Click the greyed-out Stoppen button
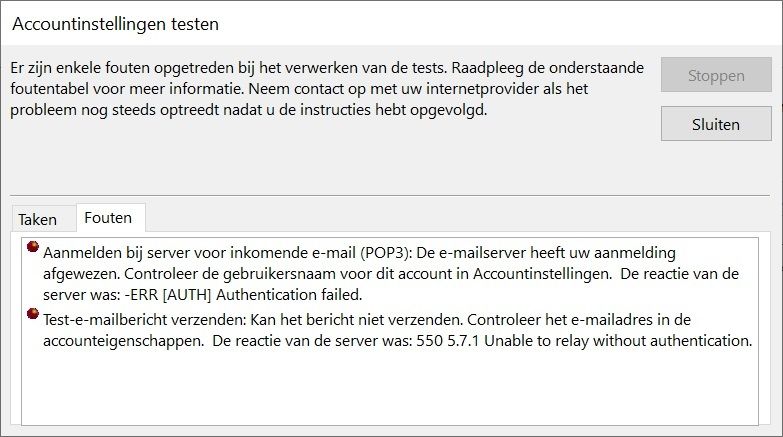Viewport: 783px width, 437px height. [x=716, y=75]
